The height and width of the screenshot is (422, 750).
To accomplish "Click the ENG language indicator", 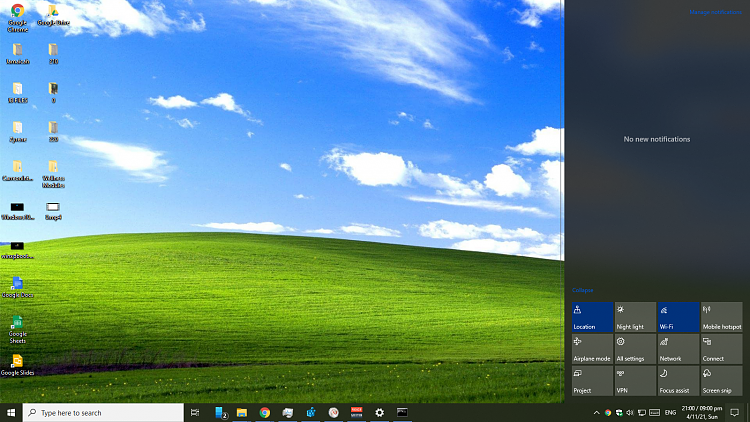I will click(670, 412).
